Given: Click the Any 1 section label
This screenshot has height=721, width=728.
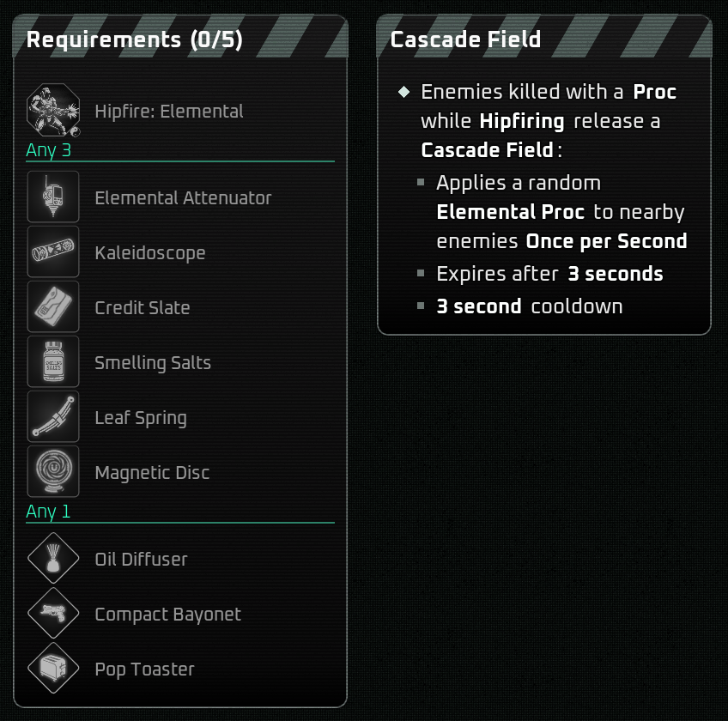Looking at the screenshot, I should click(x=48, y=512).
